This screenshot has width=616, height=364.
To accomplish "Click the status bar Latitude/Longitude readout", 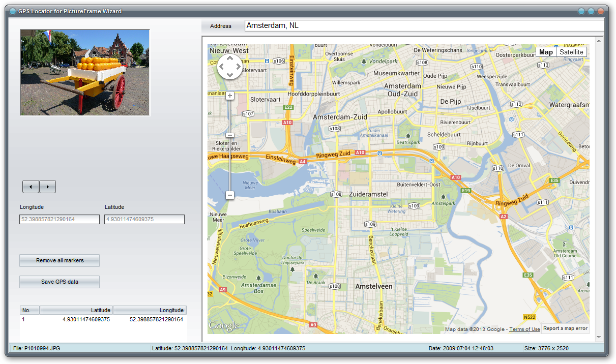I will point(228,348).
